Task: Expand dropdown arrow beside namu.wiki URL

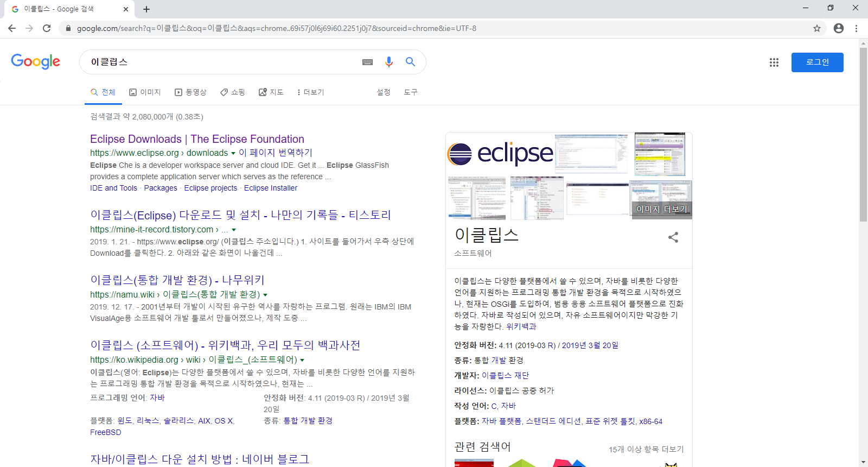Action: tap(265, 295)
